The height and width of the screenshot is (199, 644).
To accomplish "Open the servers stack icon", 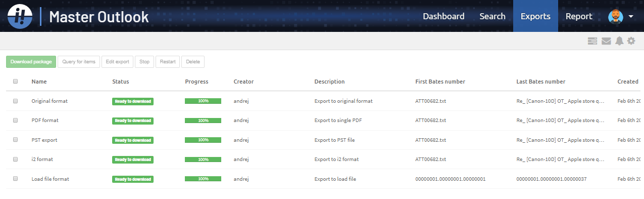I will [x=592, y=41].
